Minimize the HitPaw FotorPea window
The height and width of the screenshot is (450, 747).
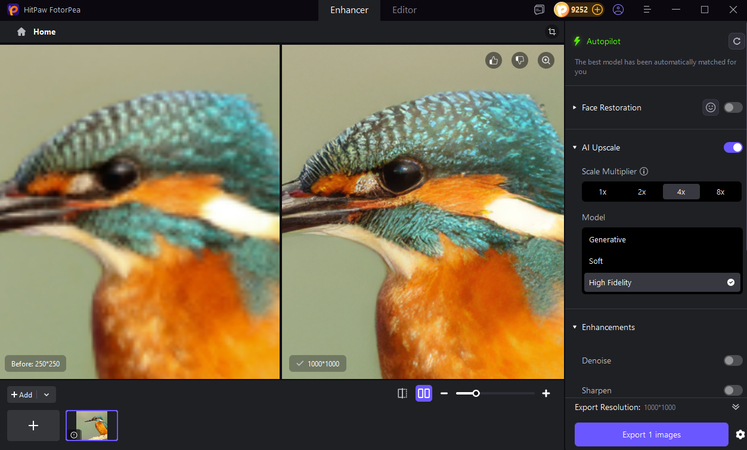click(676, 10)
